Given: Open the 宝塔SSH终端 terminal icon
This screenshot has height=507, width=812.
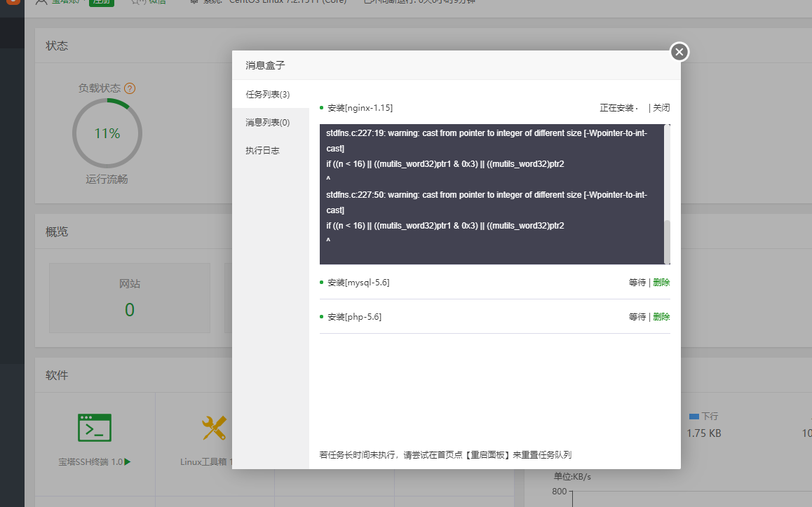Looking at the screenshot, I should point(94,428).
